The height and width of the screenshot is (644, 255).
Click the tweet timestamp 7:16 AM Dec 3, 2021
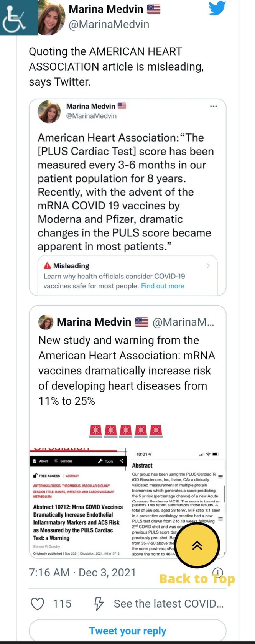[x=82, y=573]
